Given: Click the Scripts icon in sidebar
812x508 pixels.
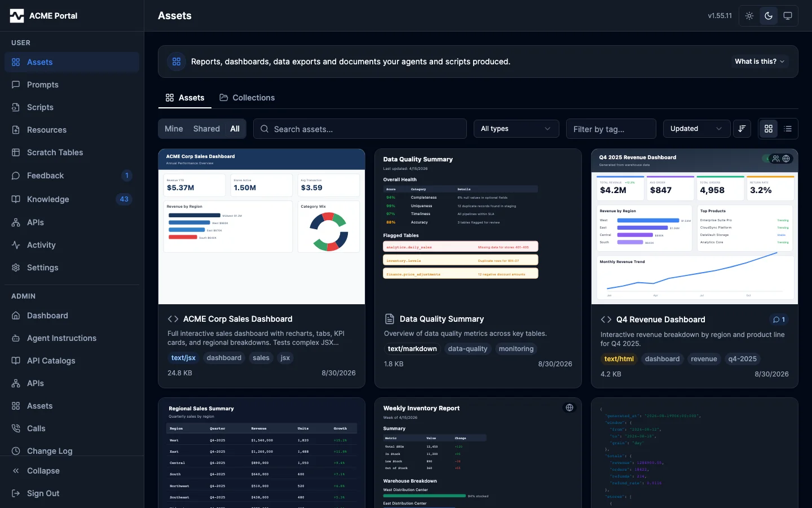Looking at the screenshot, I should click(16, 107).
